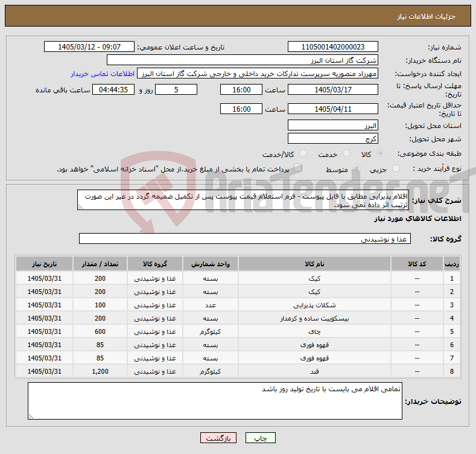The image size is (476, 454).
Task: Click the نام کالا column header
Action: [314, 264]
